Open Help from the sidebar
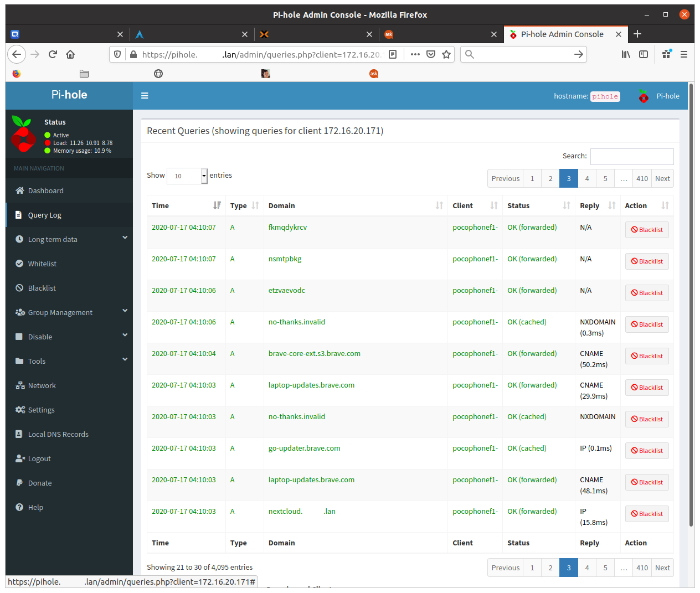This screenshot has height=593, width=700. [x=69, y=507]
